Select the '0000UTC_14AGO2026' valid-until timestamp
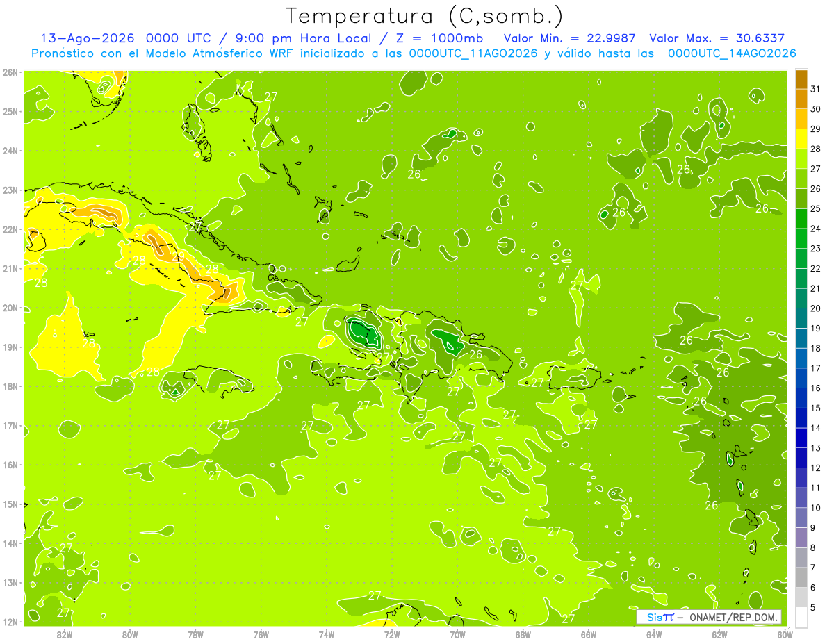The width and height of the screenshot is (834, 644). 732,53
